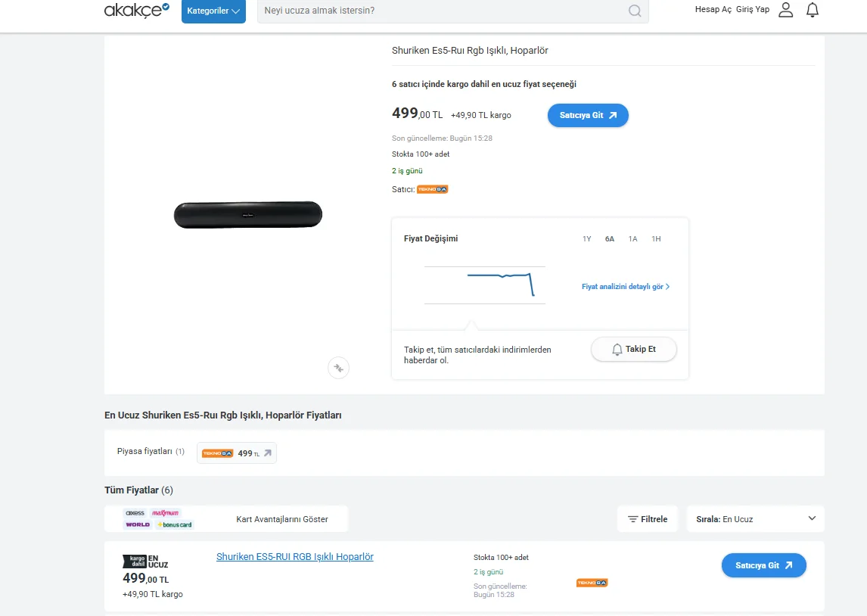Open the Kategoriler dropdown menu
This screenshot has height=616, width=867.
tap(213, 11)
